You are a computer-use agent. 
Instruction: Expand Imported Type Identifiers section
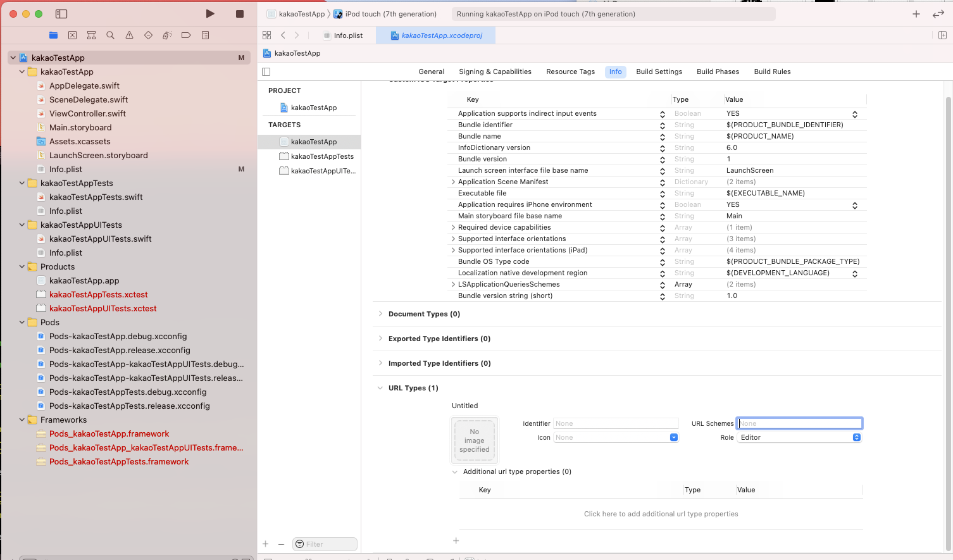380,363
